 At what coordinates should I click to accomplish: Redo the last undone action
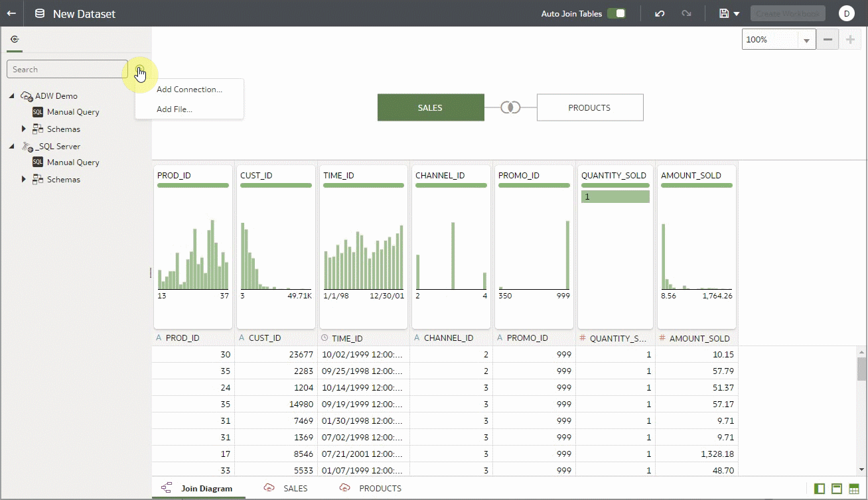[x=687, y=13]
